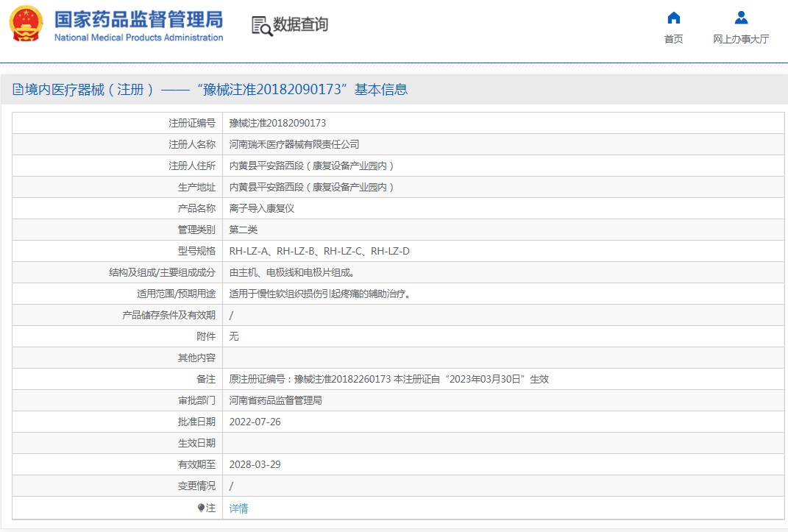Click the 变更情况 label
Viewport: 788px width, 532px height.
tap(196, 486)
